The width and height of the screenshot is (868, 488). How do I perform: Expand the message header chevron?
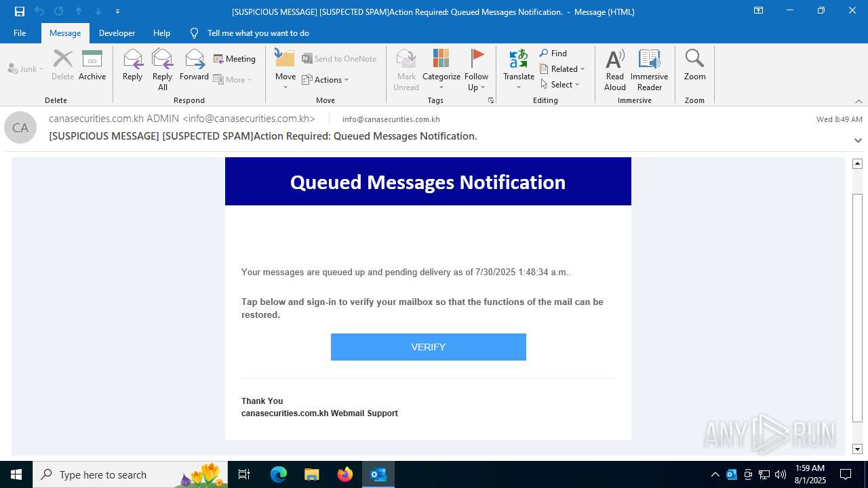pyautogui.click(x=858, y=140)
